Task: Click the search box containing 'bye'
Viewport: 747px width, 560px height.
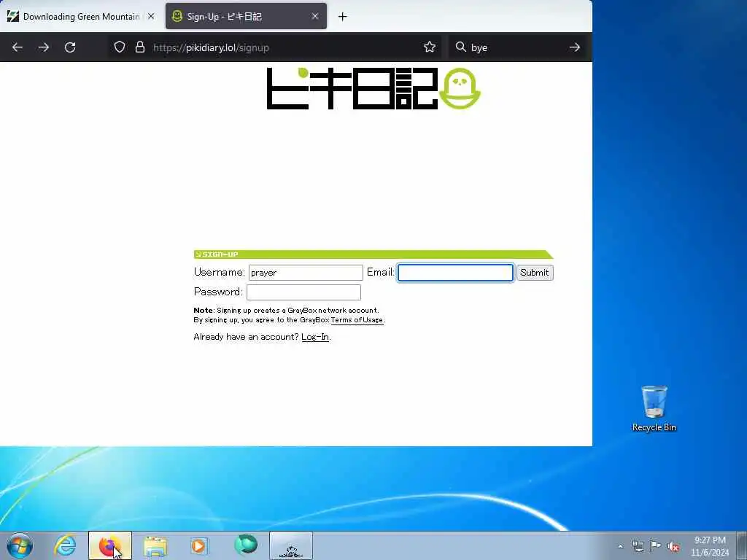Action: (517, 47)
